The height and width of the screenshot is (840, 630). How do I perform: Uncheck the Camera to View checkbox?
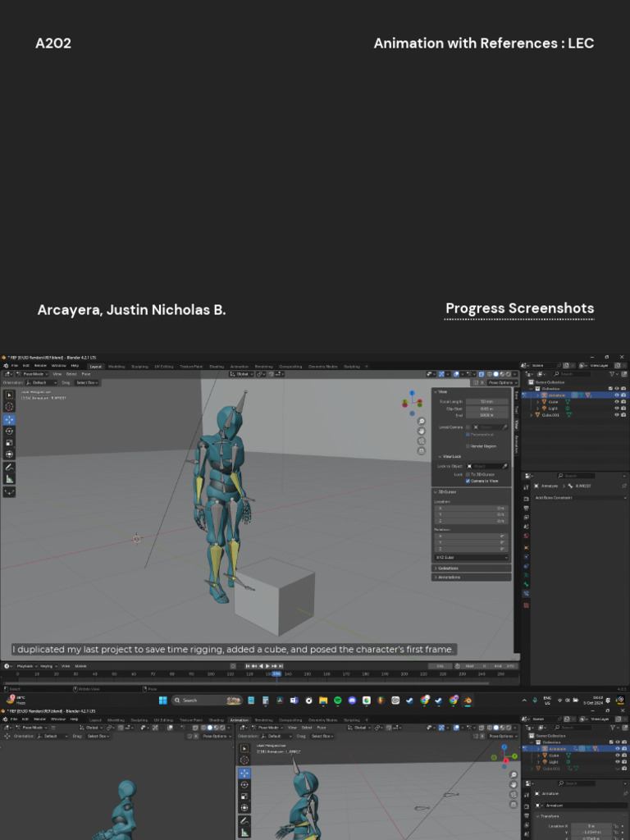pos(468,481)
